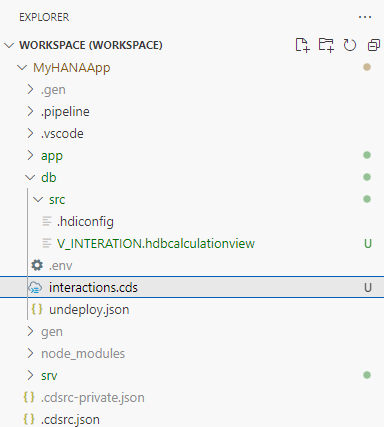Select the .vscode folder label
384x427 pixels.
[x=62, y=134]
